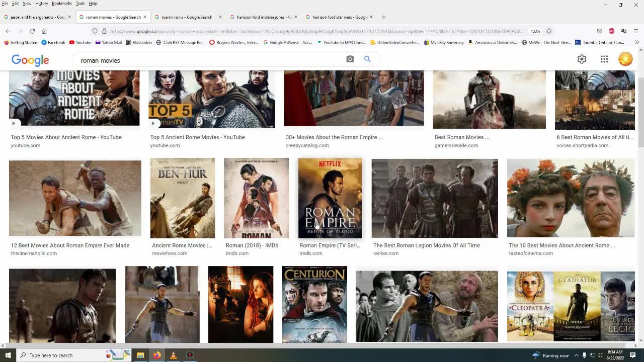
Task: Click the blue search magnifier icon
Action: (x=368, y=59)
